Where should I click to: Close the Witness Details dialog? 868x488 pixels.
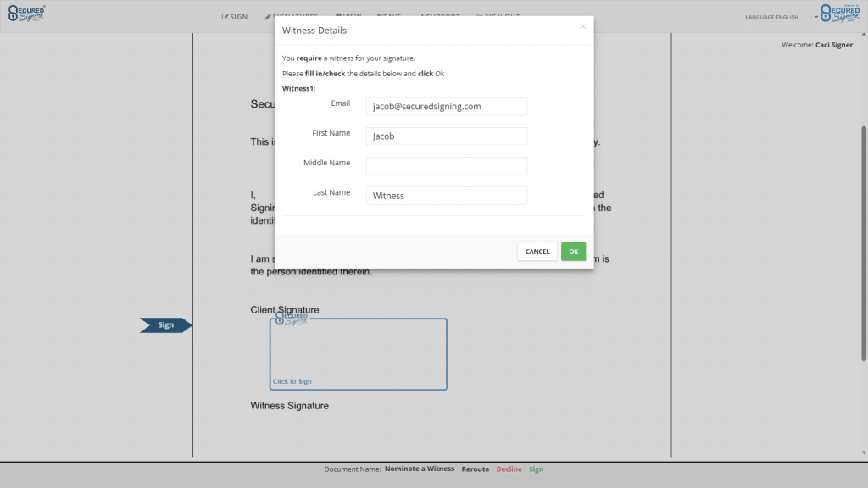tap(583, 26)
